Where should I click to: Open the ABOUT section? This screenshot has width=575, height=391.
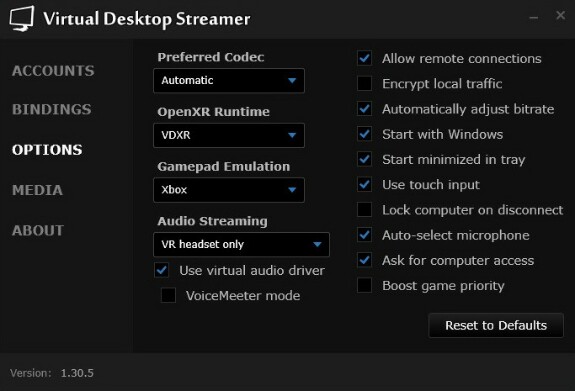pos(38,230)
